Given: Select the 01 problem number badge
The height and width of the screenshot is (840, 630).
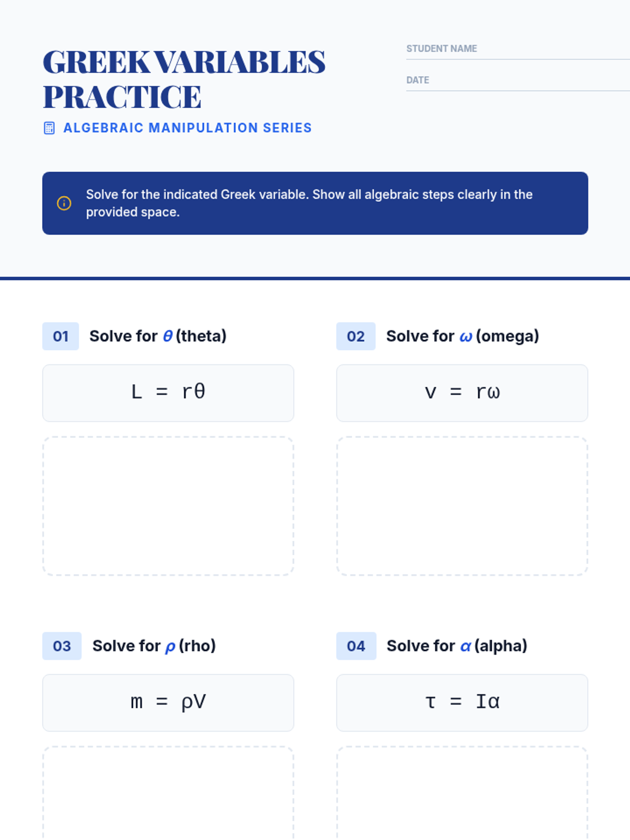Looking at the screenshot, I should click(61, 336).
